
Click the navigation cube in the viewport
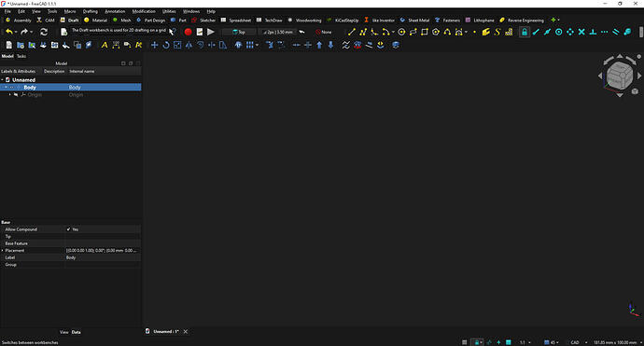(620, 76)
